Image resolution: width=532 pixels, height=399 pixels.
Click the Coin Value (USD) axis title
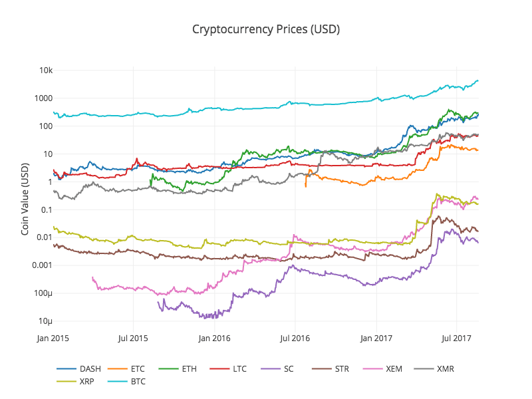click(x=25, y=198)
